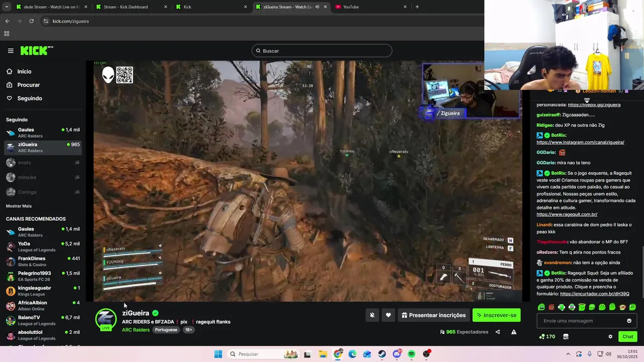Open Discord from the taskbar
Image resolution: width=644 pixels, height=362 pixels.
pos(397,354)
